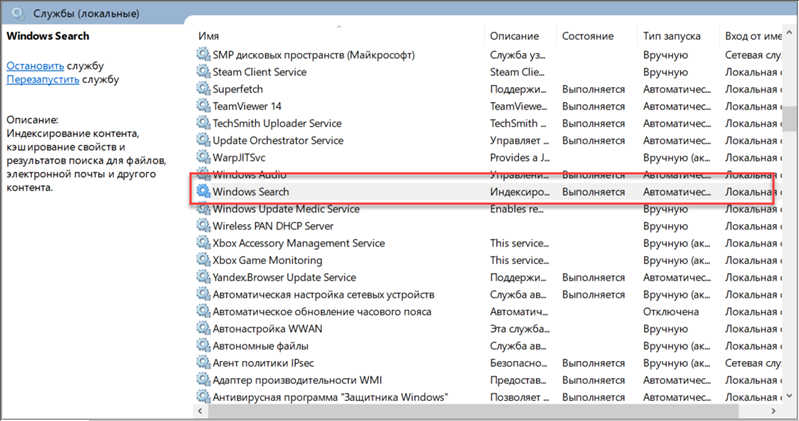The image size is (799, 421).
Task: Select Yandex.Browser Update Service name
Action: pyautogui.click(x=284, y=277)
